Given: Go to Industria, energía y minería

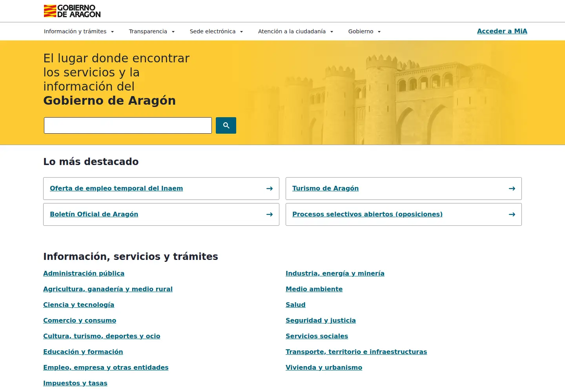Looking at the screenshot, I should pos(335,273).
